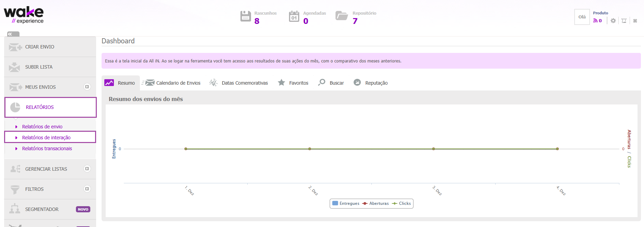Open the GERENCIAR LISTAS menu
The width and height of the screenshot is (644, 227).
(x=50, y=169)
